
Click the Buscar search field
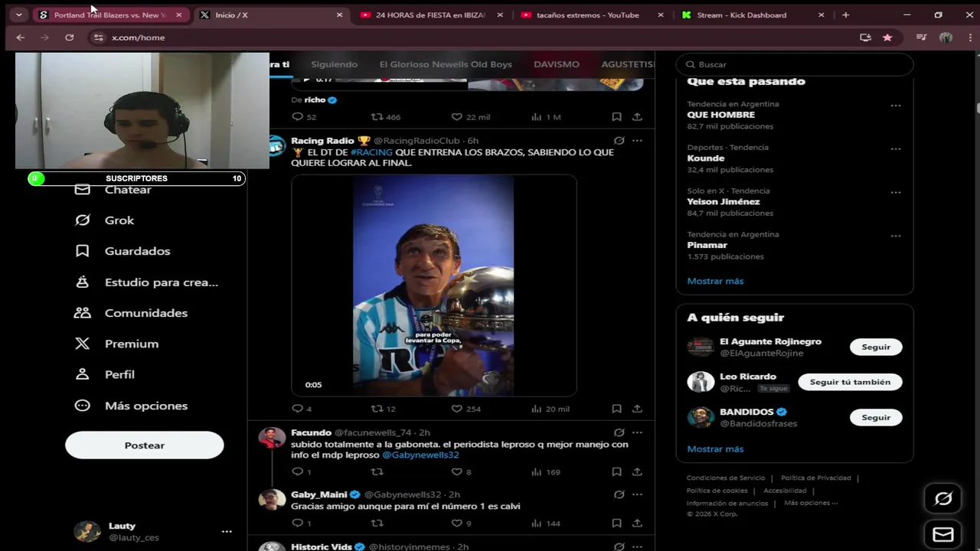[x=795, y=64]
